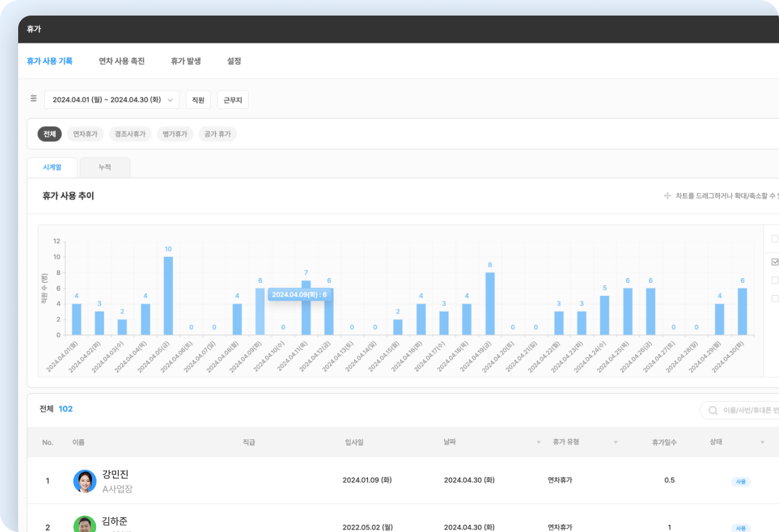
Task: Click the chart bar for 2024.04.25(목)
Action: 628,311
